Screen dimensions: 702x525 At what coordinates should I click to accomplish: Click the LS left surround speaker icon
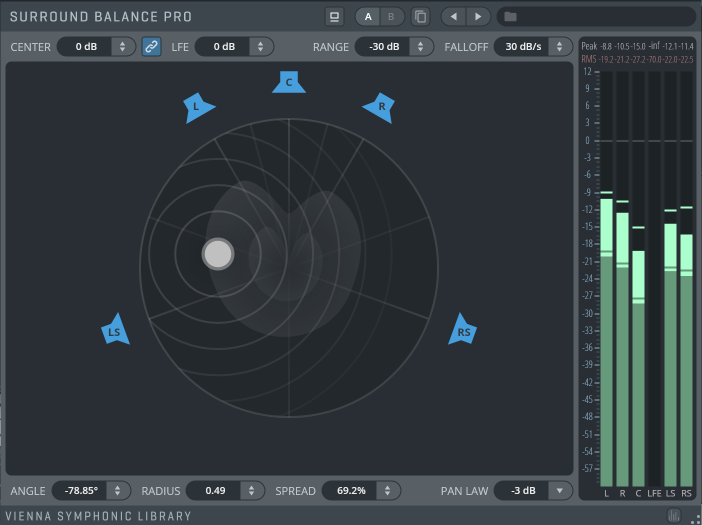click(x=115, y=330)
